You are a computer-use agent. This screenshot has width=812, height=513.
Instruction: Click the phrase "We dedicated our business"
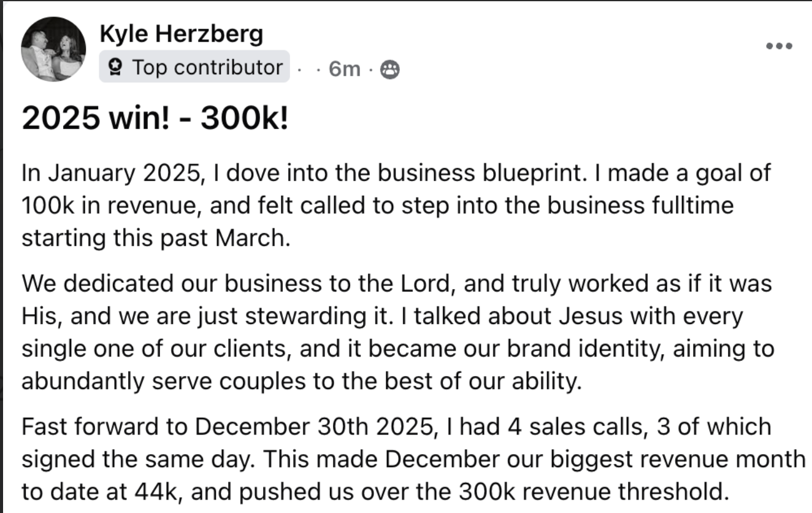click(x=172, y=285)
